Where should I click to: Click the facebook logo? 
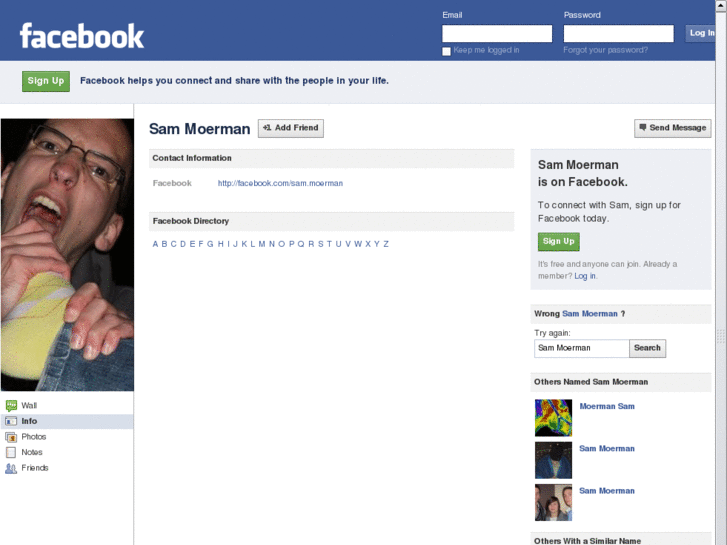[x=82, y=36]
